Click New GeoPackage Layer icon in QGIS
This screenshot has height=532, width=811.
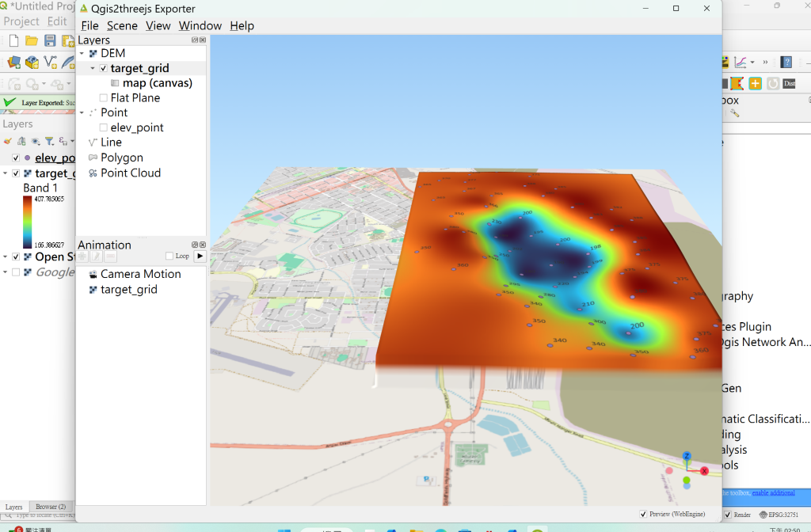[32, 63]
